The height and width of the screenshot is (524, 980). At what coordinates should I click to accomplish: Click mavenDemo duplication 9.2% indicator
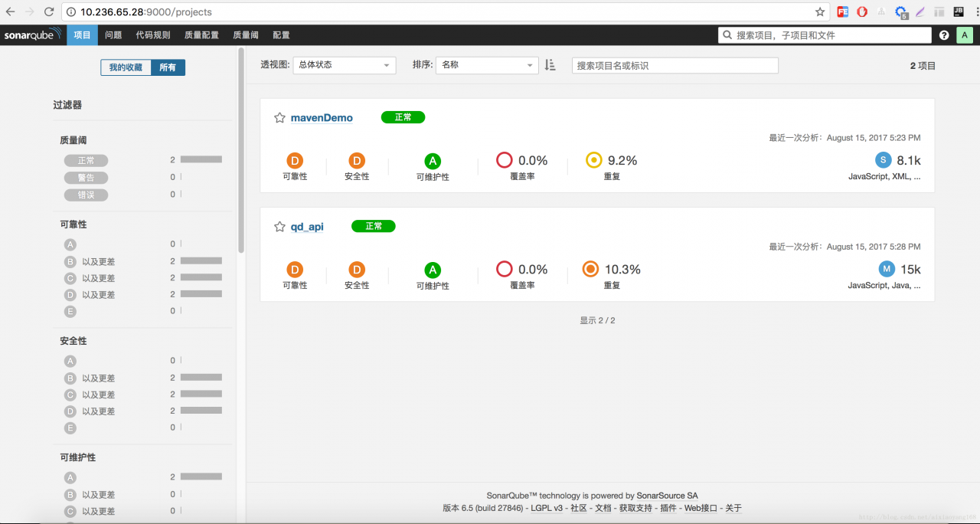pos(593,161)
